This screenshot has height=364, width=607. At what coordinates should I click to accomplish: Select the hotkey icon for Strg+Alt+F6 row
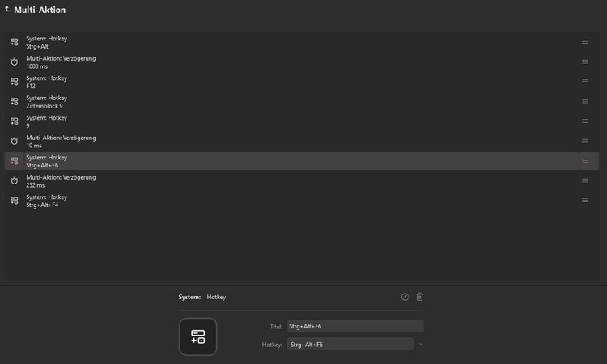(15, 161)
